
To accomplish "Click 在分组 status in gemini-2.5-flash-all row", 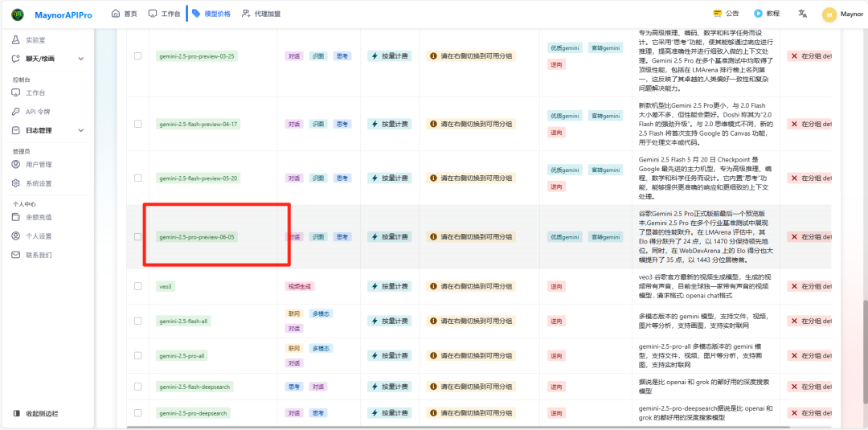I will point(810,321).
